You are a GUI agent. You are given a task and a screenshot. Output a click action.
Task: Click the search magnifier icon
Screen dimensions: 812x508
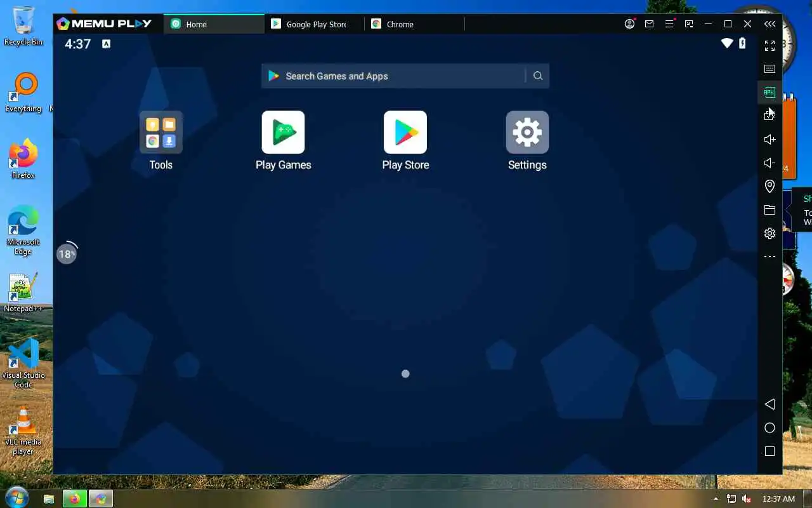point(538,76)
